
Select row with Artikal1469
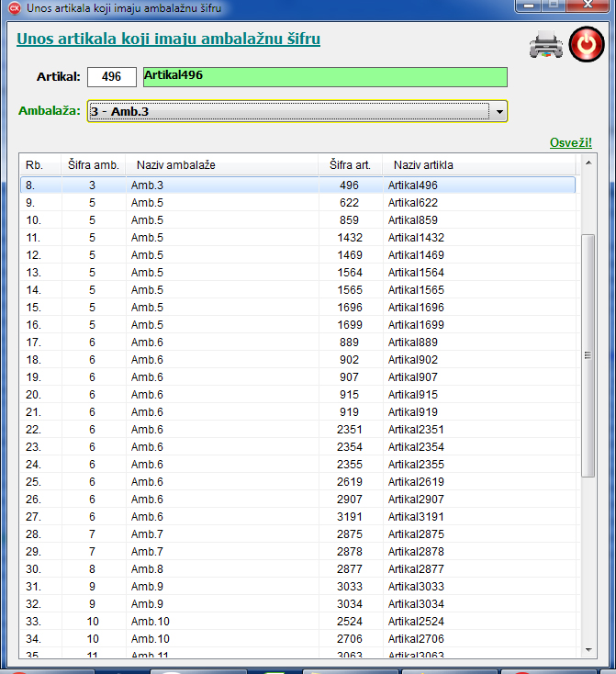(297, 255)
